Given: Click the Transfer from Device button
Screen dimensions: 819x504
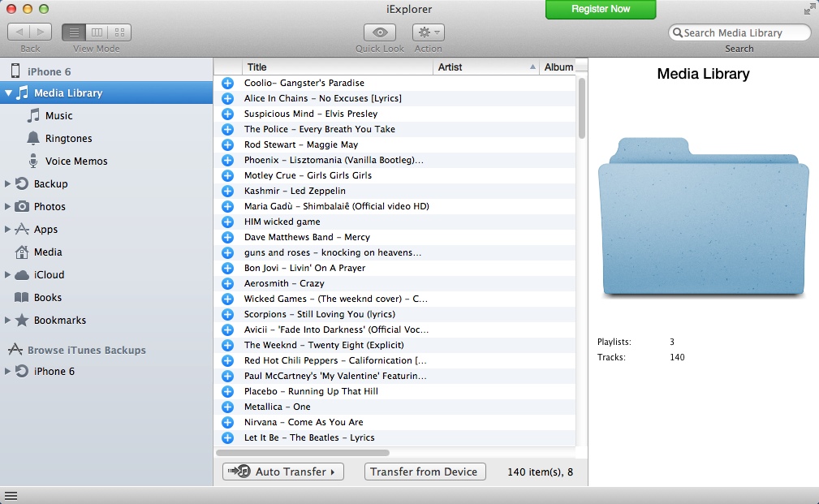Looking at the screenshot, I should [425, 472].
